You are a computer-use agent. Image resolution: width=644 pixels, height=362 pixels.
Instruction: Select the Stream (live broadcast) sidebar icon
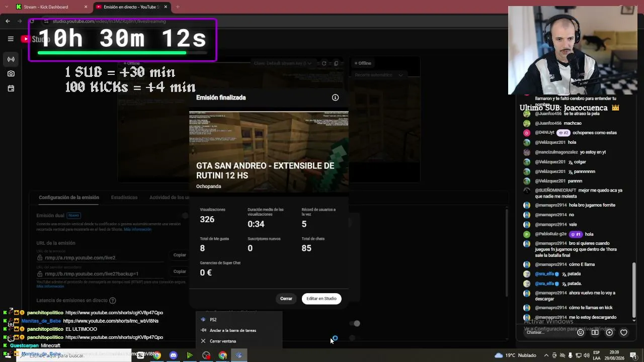(x=11, y=59)
